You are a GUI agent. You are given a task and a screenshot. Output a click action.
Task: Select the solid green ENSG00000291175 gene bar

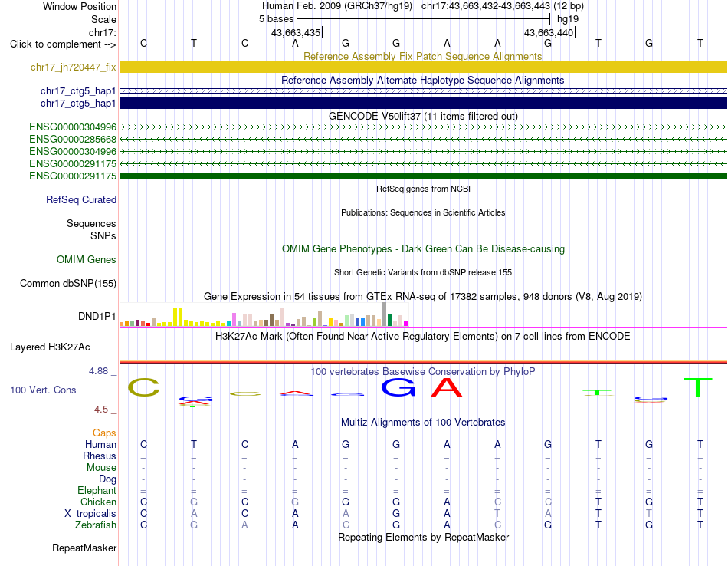pos(423,176)
